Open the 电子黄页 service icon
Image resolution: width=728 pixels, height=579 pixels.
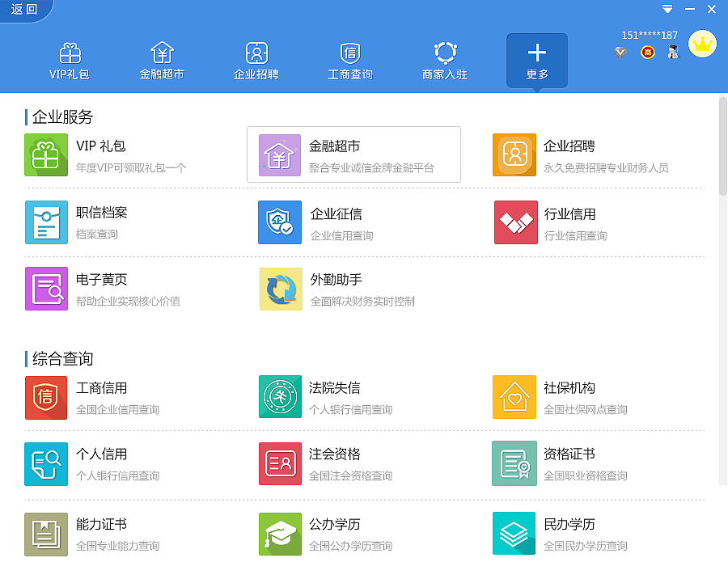tap(46, 288)
